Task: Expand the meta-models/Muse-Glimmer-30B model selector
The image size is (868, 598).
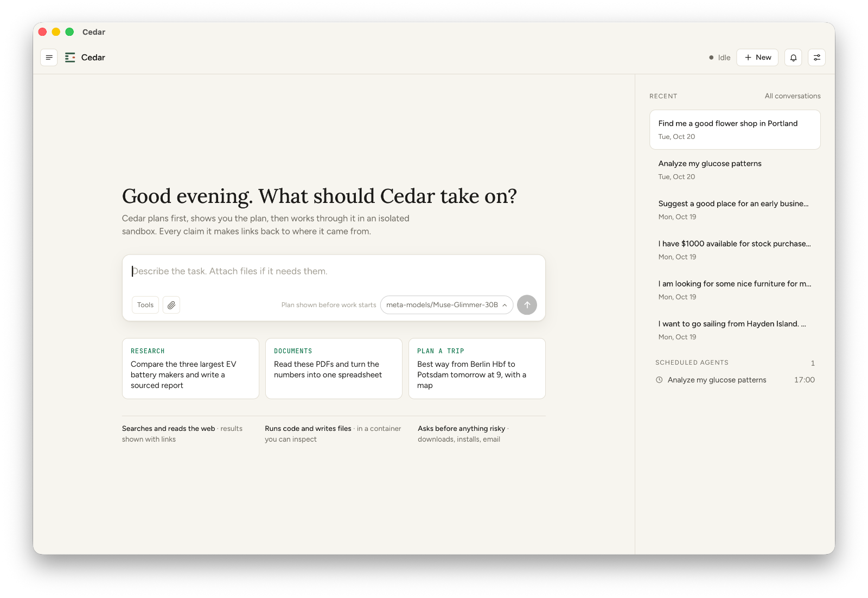Action: [446, 305]
